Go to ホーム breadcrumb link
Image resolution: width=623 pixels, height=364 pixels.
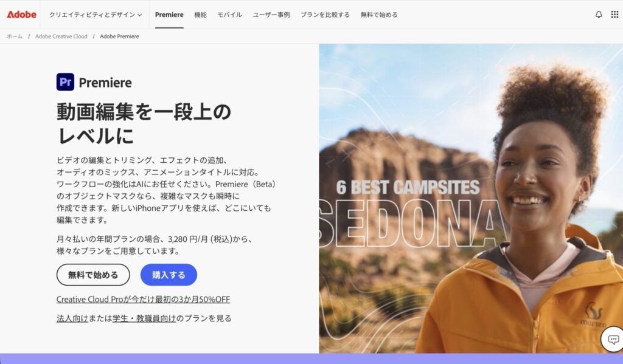[x=15, y=36]
